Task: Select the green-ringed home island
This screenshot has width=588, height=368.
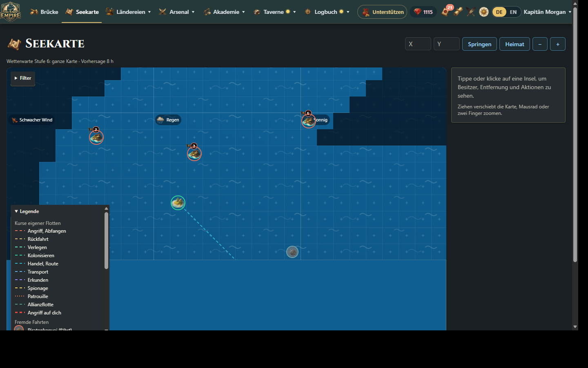Action: tap(178, 202)
